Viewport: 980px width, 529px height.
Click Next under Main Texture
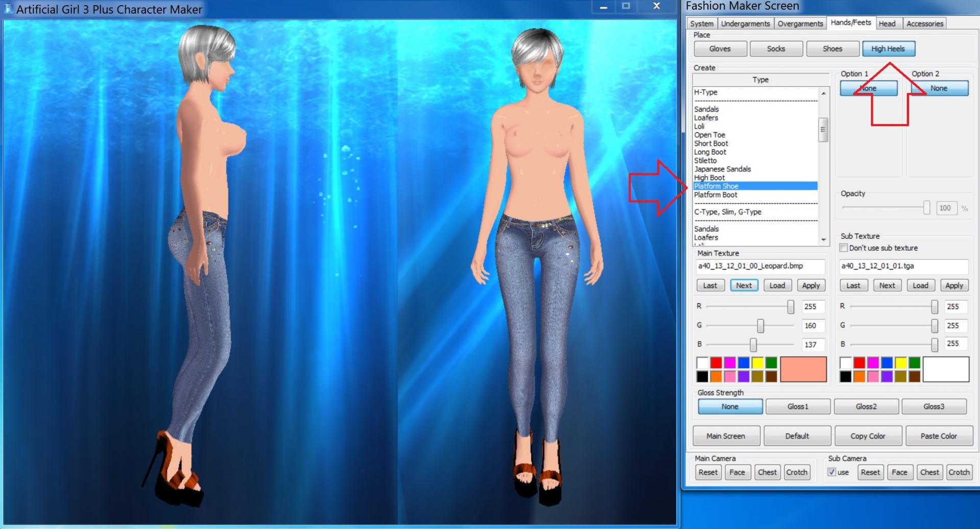point(744,285)
